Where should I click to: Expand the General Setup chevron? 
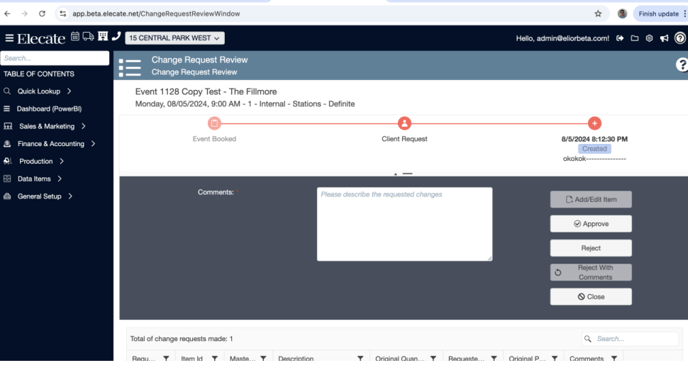(70, 196)
